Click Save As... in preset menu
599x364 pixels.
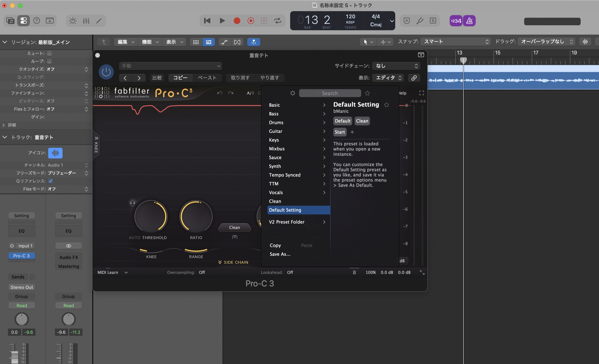point(280,254)
